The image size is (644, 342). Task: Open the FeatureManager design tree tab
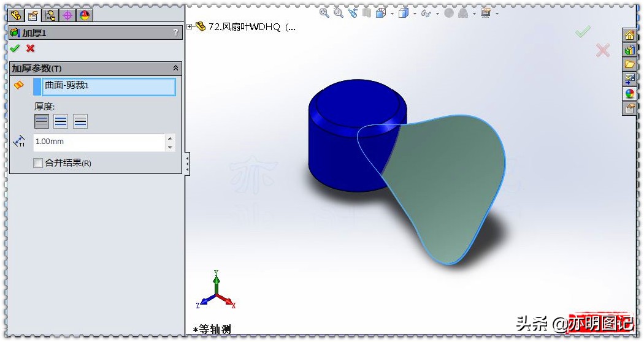point(16,15)
